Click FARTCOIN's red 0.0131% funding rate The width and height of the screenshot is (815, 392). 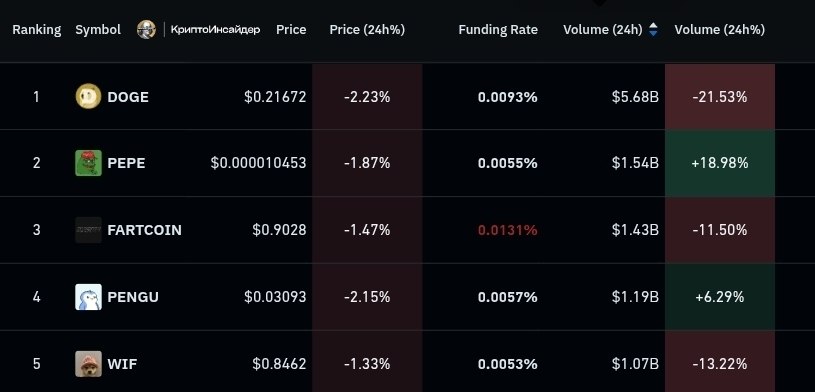[507, 230]
